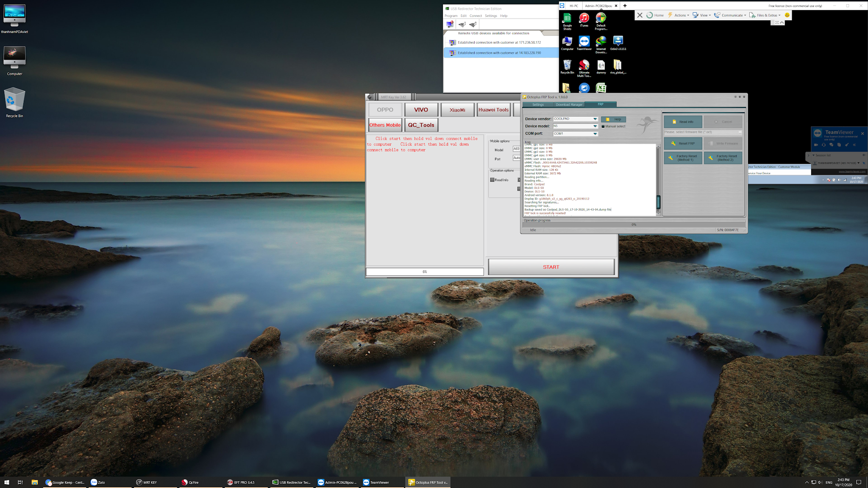Viewport: 868px width, 488px height.
Task: Enable the Read Info checkbox in MRT Key
Action: click(x=492, y=180)
